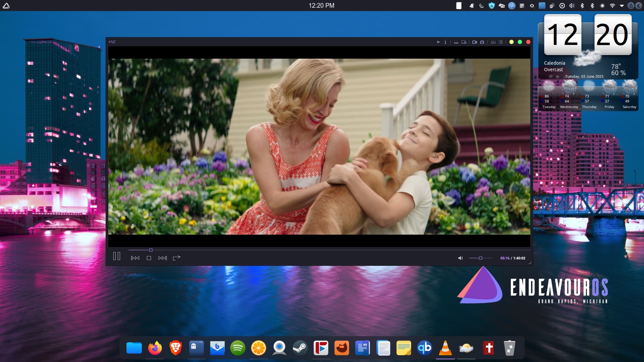This screenshot has width=644, height=362.
Task: Open the VPN shield tray icon
Action: 492,6
